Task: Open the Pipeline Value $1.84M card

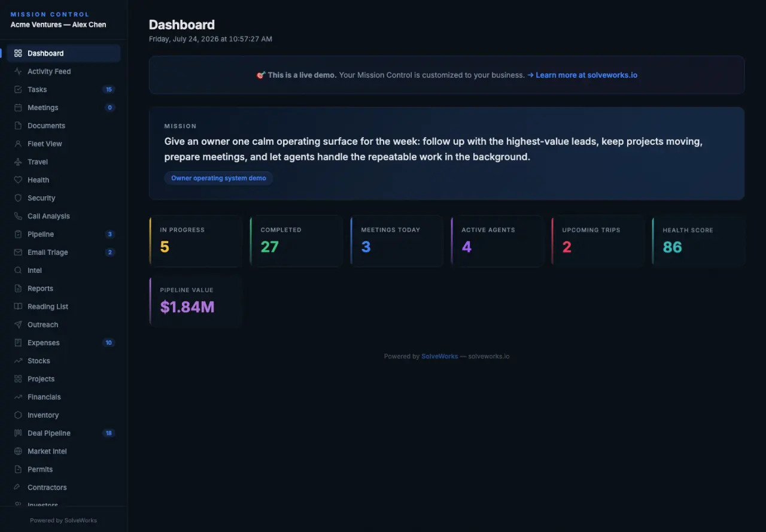Action: [196, 301]
